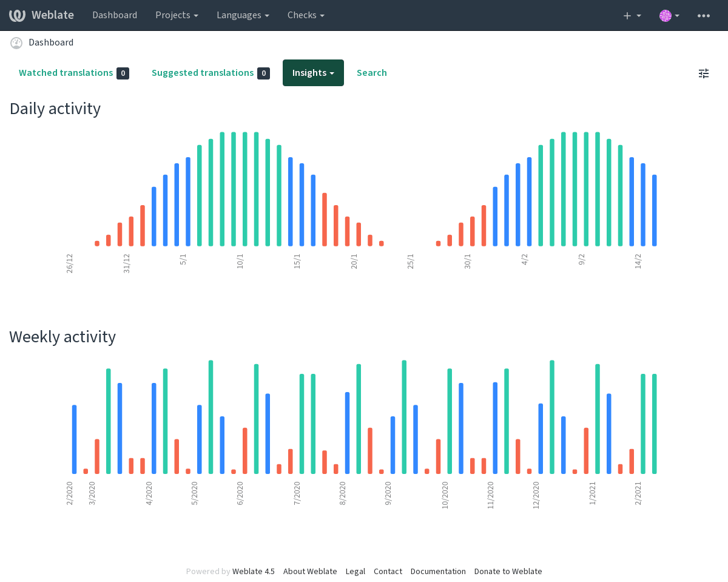Expand the Checks dropdown
The width and height of the screenshot is (728, 582).
306,15
